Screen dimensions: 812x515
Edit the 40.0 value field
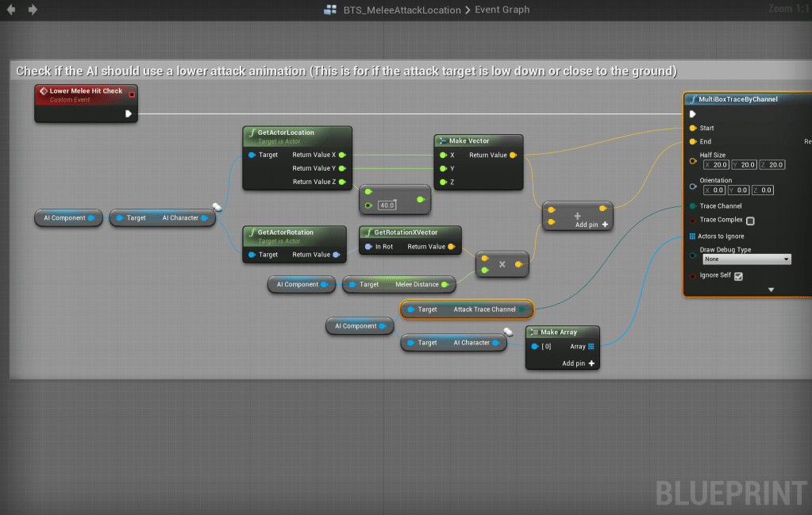tap(387, 206)
